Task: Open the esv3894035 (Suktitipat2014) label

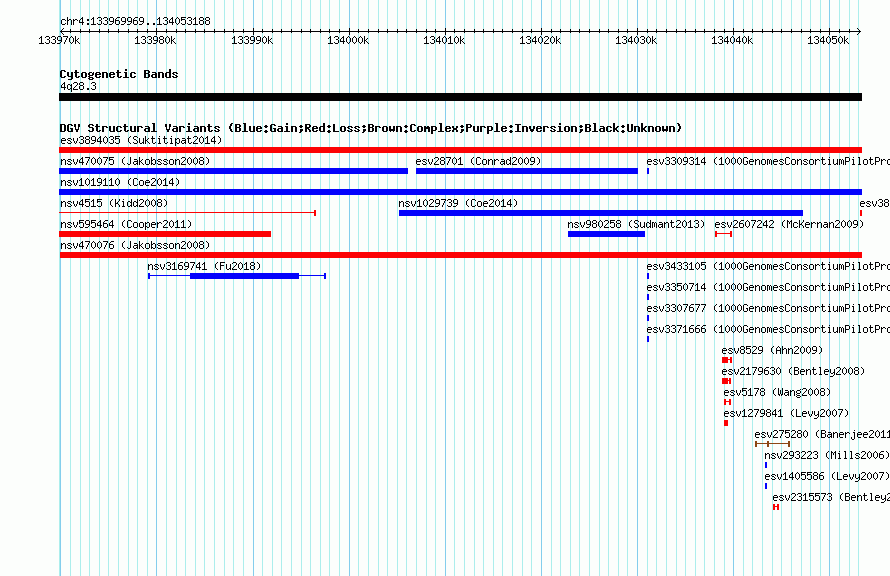Action: [141, 140]
